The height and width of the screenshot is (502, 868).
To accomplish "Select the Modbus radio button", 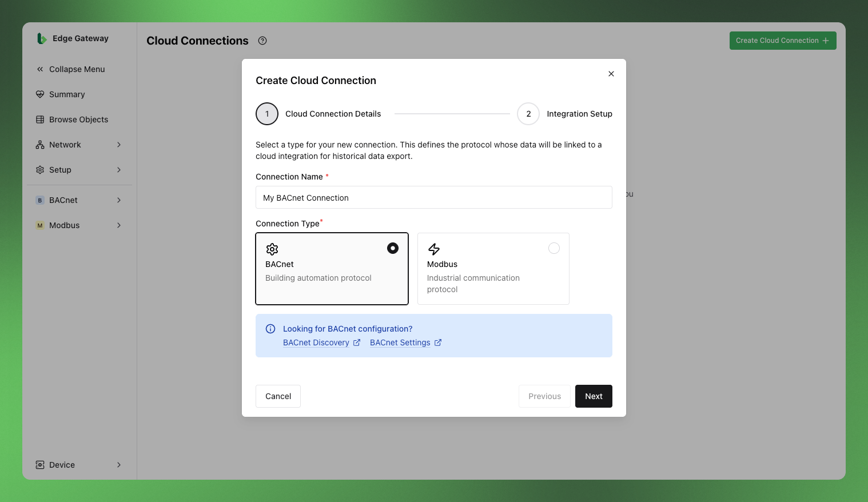I will (x=554, y=248).
